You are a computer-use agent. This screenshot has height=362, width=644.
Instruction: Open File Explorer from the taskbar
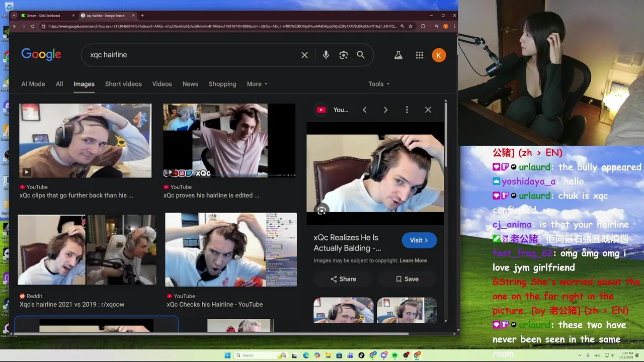coord(328,355)
